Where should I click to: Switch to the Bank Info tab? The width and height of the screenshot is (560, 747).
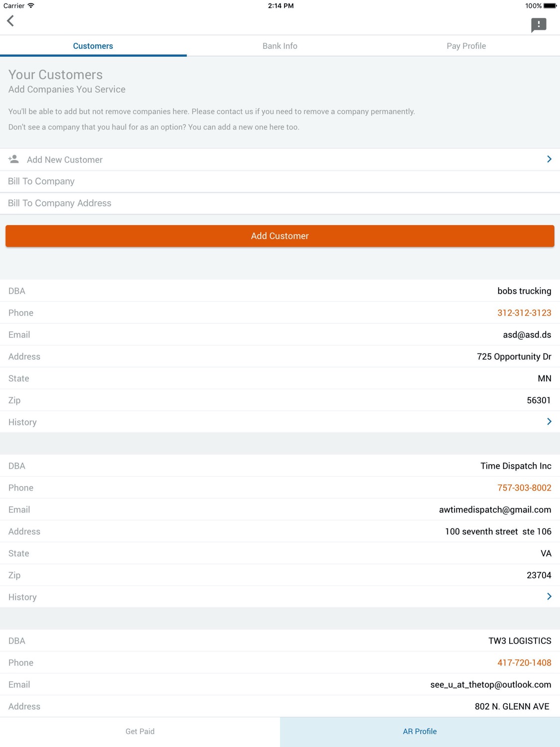point(280,46)
